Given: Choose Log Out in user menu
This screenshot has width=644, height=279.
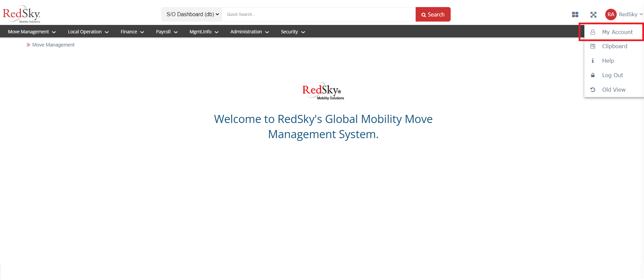Looking at the screenshot, I should coord(614,75).
